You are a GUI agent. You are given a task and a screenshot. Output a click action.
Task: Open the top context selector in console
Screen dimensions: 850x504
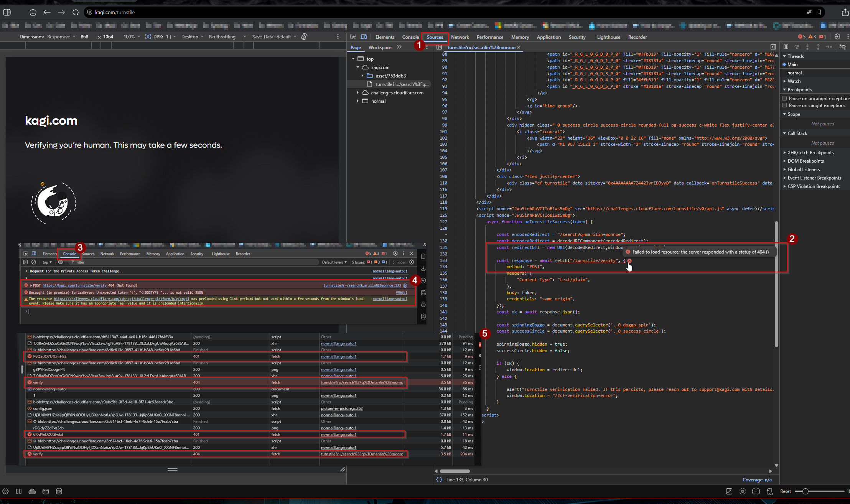[x=47, y=262]
